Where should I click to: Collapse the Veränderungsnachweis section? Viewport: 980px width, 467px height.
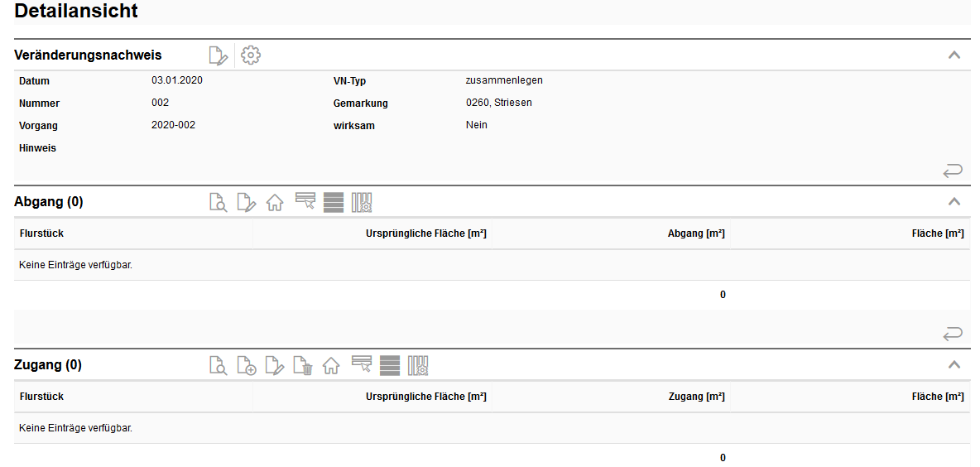pos(954,55)
